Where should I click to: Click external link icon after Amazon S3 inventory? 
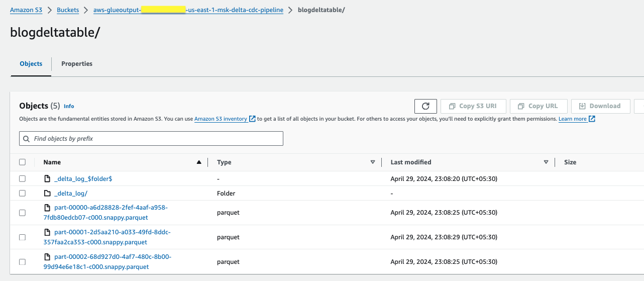click(x=253, y=119)
